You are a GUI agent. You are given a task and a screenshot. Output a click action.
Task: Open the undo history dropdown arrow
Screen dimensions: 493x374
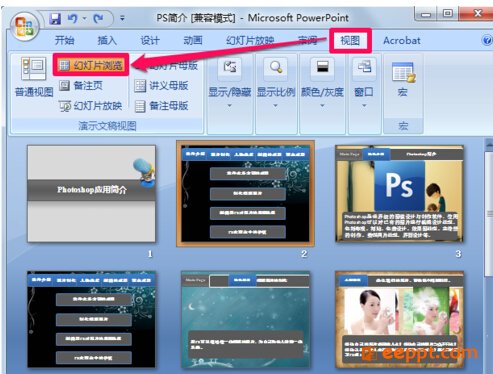[x=85, y=18]
